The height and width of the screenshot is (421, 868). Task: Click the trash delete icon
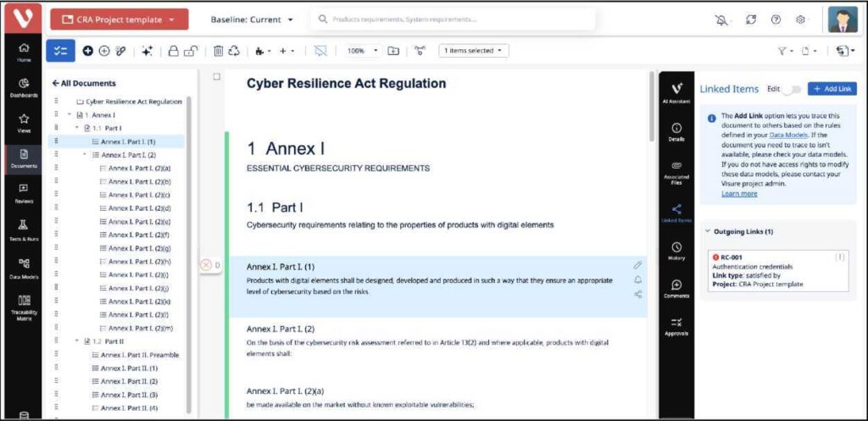click(218, 51)
